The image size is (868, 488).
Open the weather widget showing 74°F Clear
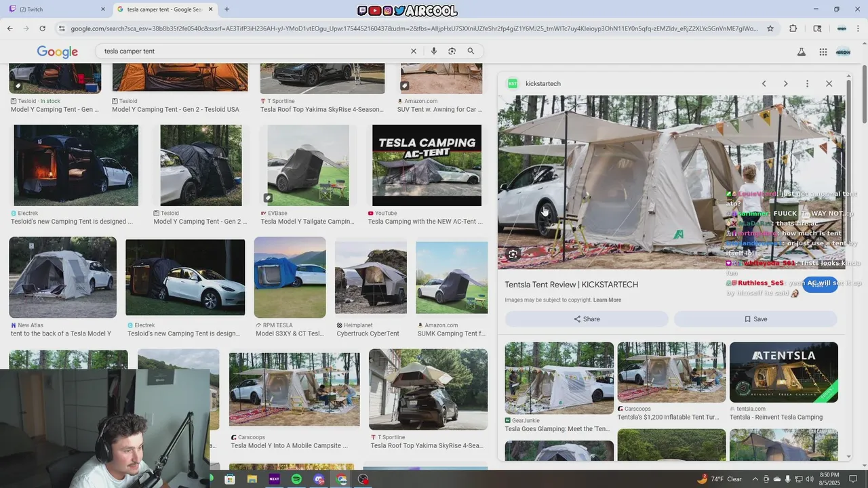pyautogui.click(x=719, y=479)
